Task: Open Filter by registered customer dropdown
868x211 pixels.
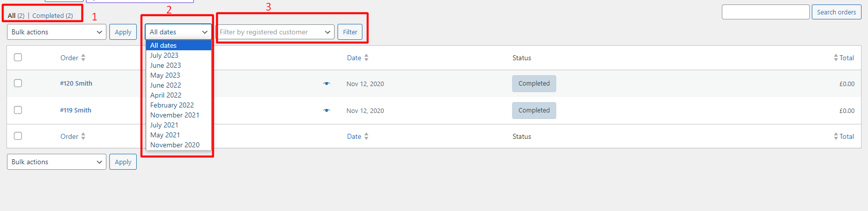Action: tap(275, 32)
